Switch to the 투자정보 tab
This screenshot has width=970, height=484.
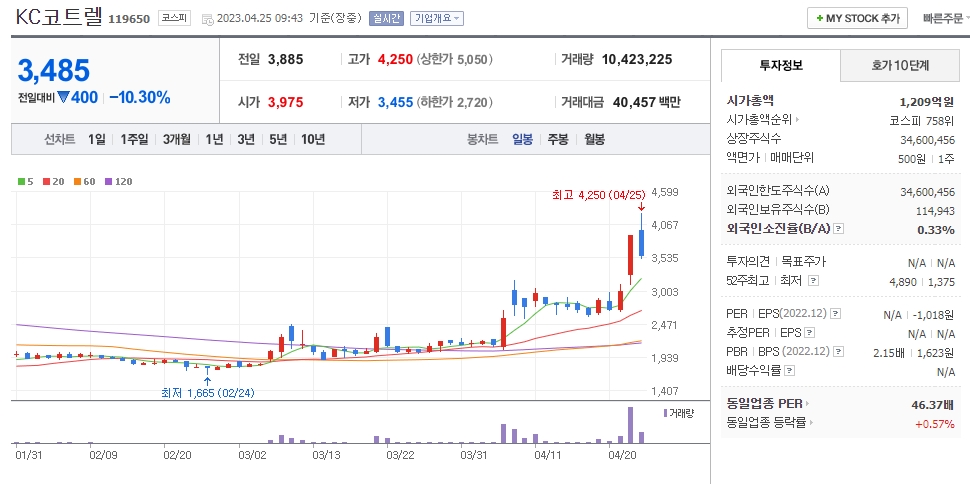click(x=781, y=64)
